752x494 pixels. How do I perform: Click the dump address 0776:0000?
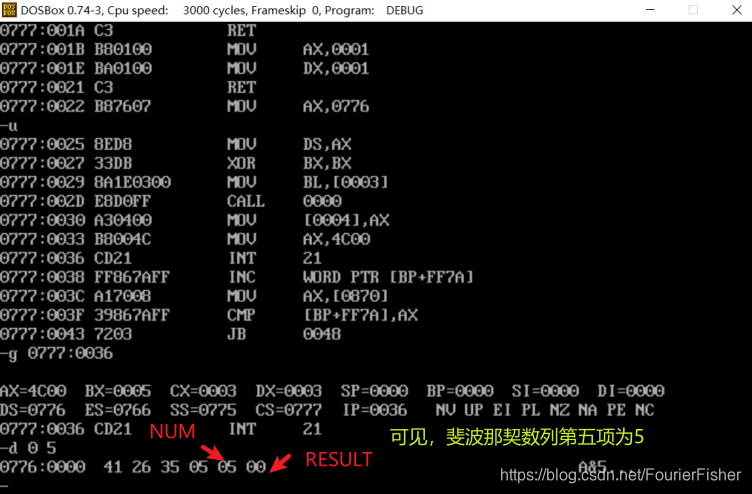coord(43,467)
